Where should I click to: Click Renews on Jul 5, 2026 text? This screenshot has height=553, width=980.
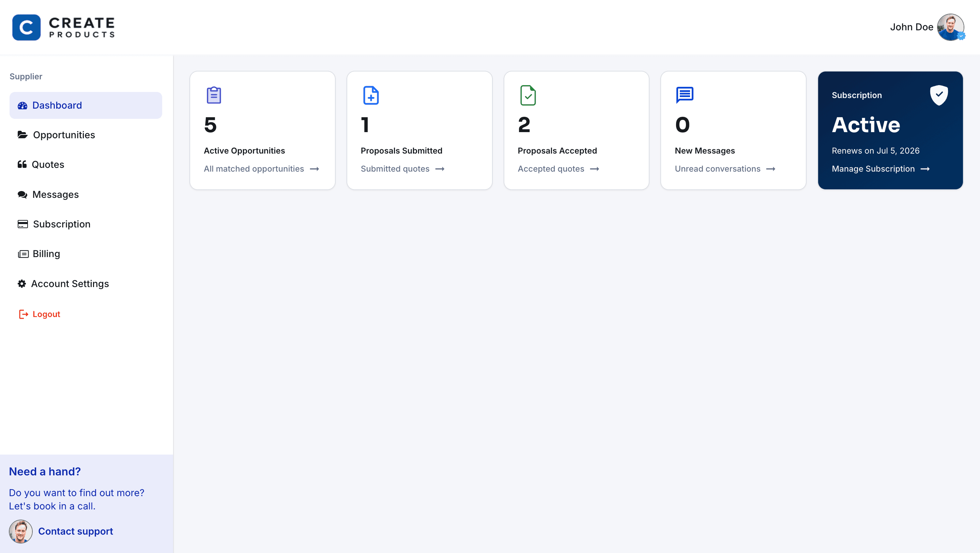click(x=875, y=151)
